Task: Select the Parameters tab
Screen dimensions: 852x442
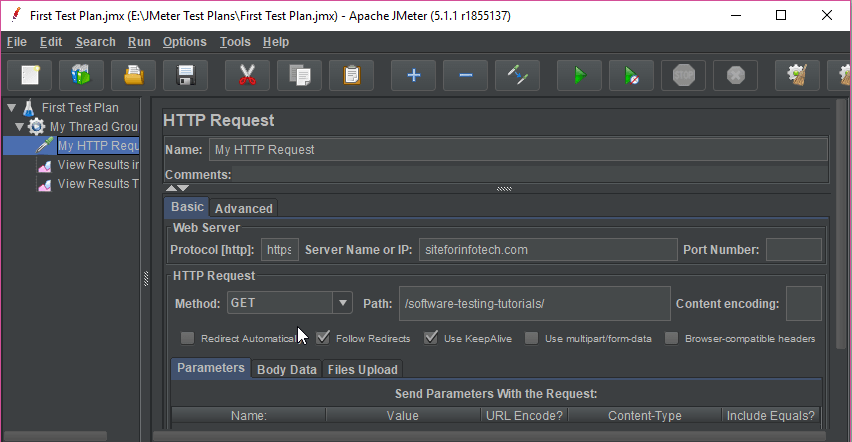Action: 211,368
